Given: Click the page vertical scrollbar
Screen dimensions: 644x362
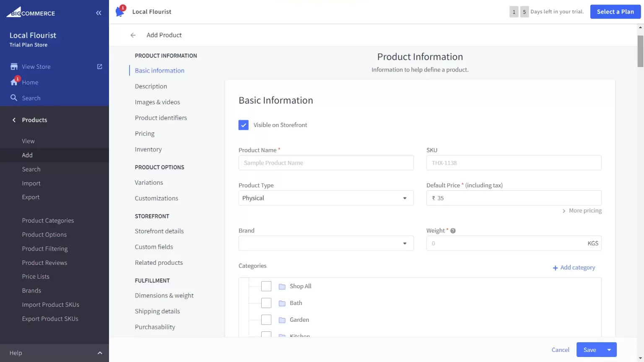Looking at the screenshot, I should pyautogui.click(x=640, y=51).
